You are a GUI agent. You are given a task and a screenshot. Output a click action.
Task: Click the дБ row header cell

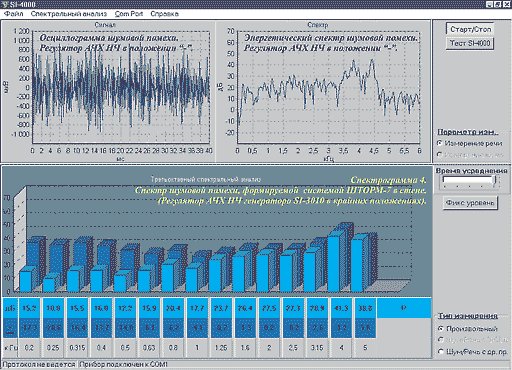(x=10, y=308)
